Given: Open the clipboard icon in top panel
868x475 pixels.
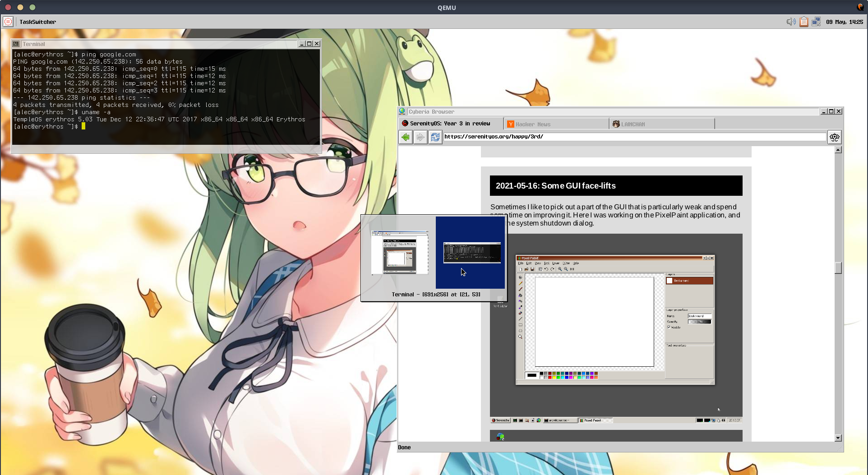Looking at the screenshot, I should (803, 22).
